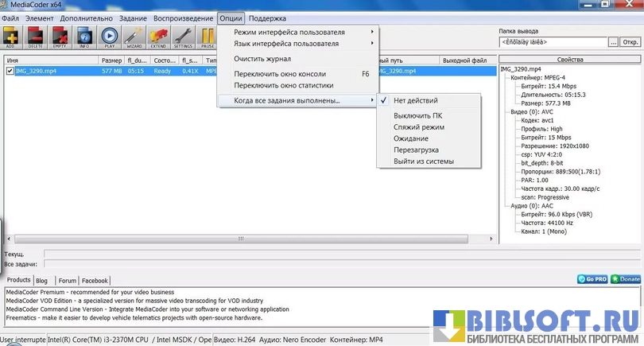The image size is (644, 346).
Task: Switch to the Blog tab
Action: click(41, 280)
